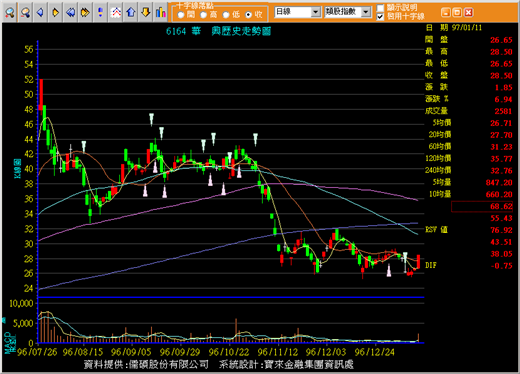Click the 96/09/29 date axis label
The image size is (520, 374).
click(x=180, y=352)
